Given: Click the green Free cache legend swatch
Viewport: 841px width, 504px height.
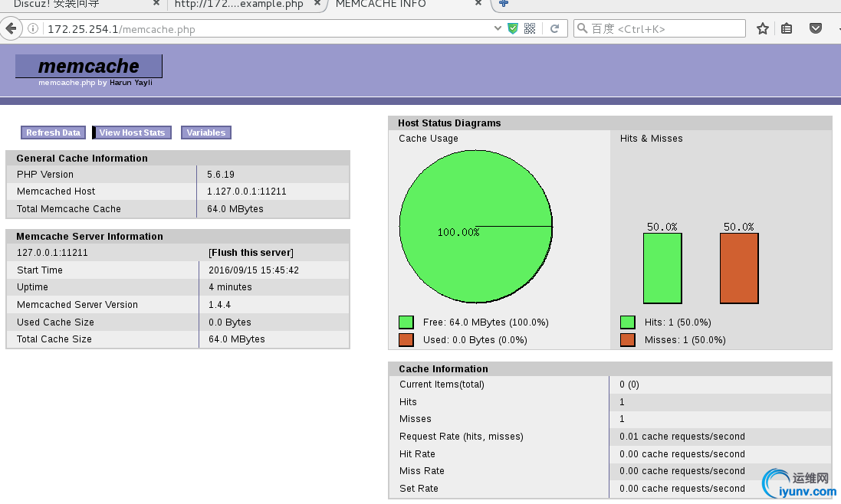Looking at the screenshot, I should 406,322.
